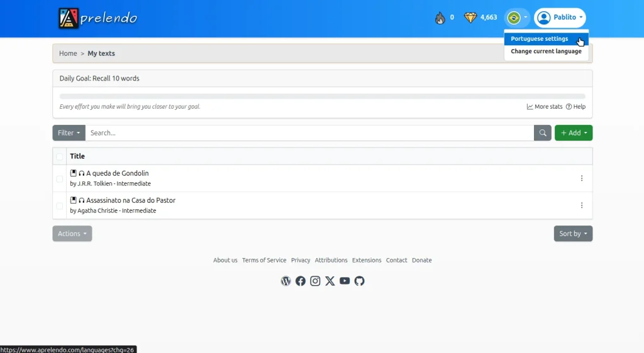
Task: Open the X (Twitter) icon
Action: 330,281
